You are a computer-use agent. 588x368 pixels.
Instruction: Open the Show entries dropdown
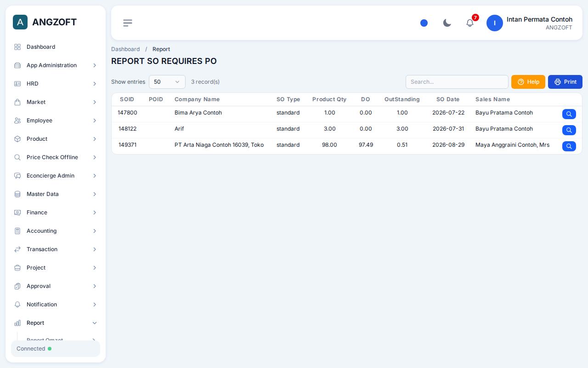(x=167, y=82)
